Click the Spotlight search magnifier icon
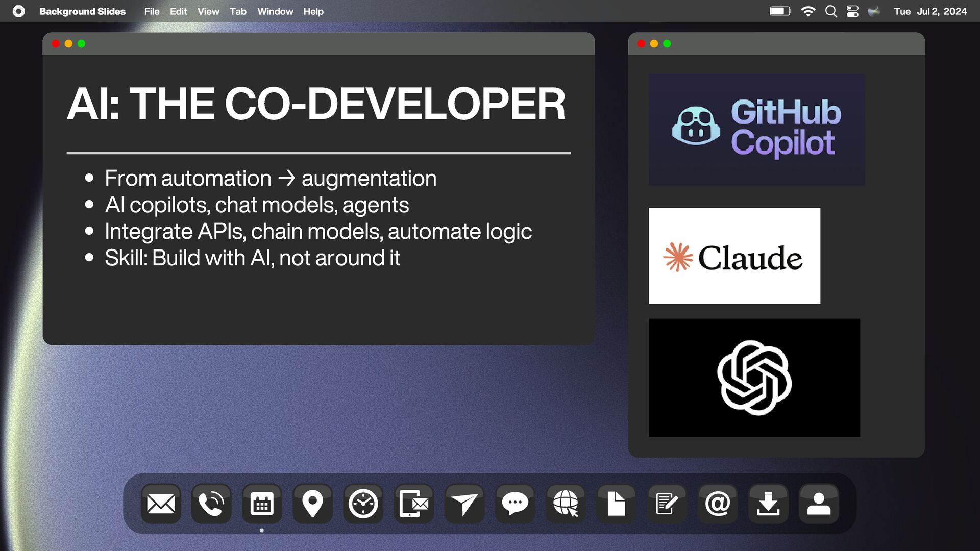This screenshot has width=980, height=551. (831, 11)
